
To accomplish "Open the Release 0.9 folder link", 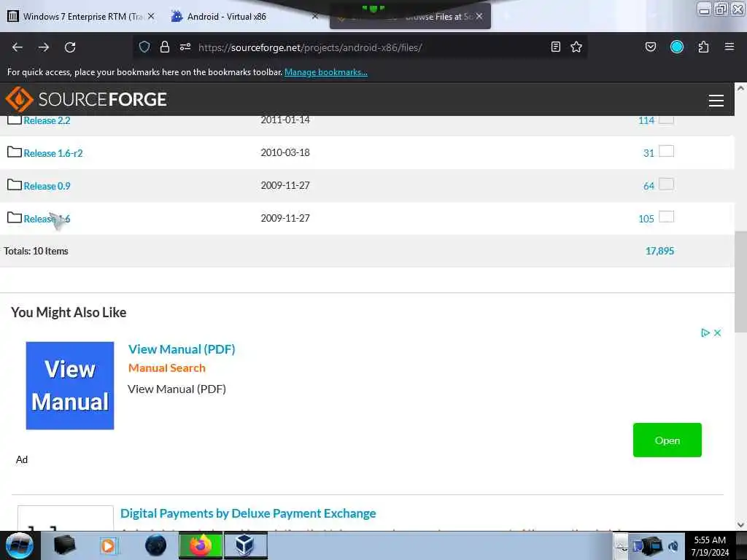I will (x=47, y=186).
